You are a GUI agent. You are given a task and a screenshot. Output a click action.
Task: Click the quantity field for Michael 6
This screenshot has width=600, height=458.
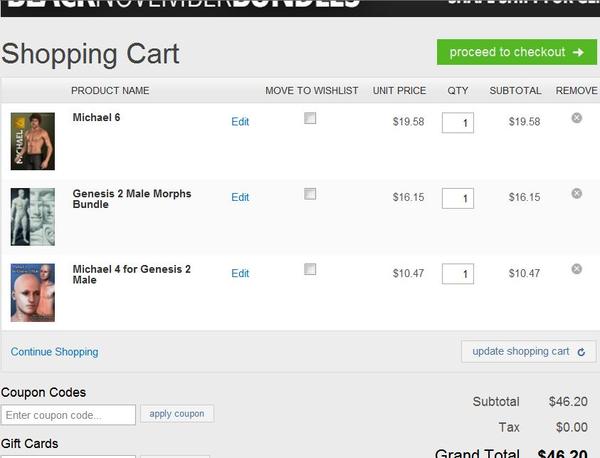[458, 122]
